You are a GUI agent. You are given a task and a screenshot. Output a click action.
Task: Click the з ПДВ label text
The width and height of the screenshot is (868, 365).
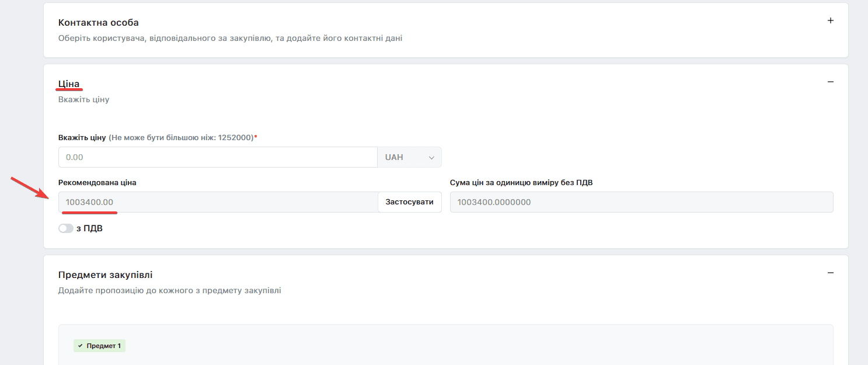tap(89, 228)
